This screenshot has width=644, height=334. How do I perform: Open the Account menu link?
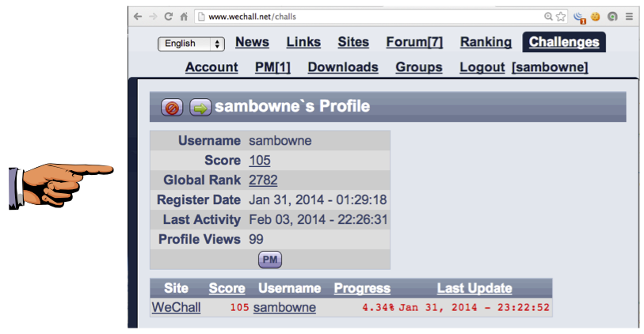point(211,67)
